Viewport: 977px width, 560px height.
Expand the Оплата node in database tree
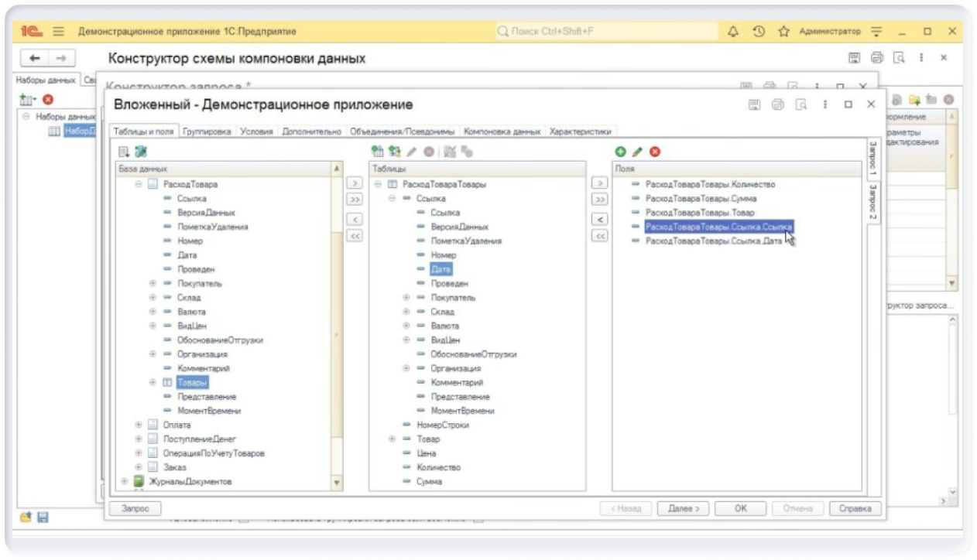(x=139, y=425)
